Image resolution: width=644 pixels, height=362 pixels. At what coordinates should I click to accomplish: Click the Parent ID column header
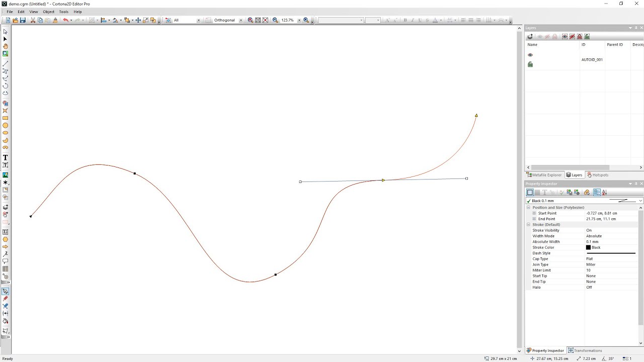point(617,45)
